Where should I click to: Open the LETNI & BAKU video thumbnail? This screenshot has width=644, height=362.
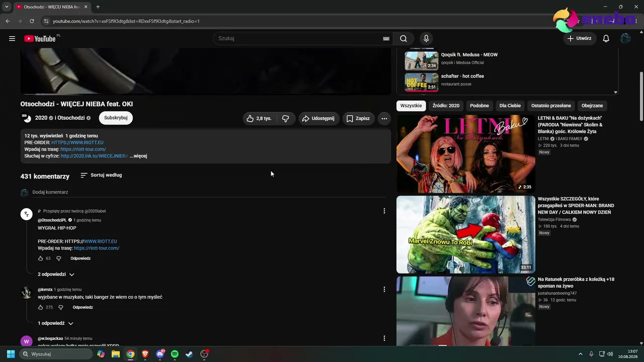[x=466, y=154]
